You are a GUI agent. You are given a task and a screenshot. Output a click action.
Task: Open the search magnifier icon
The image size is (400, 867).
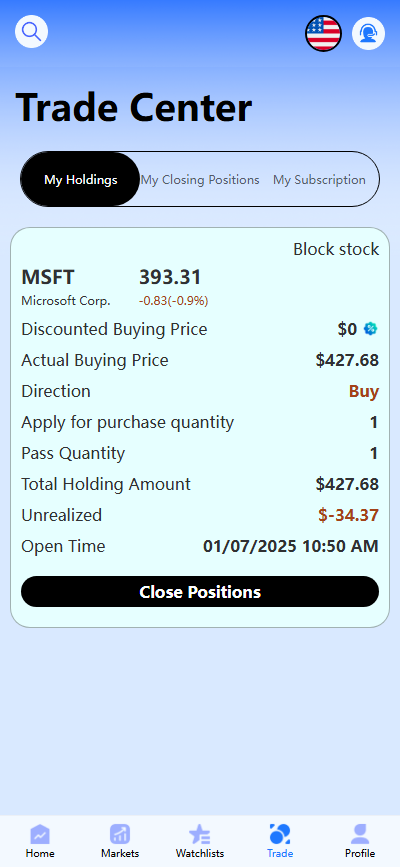pyautogui.click(x=32, y=32)
